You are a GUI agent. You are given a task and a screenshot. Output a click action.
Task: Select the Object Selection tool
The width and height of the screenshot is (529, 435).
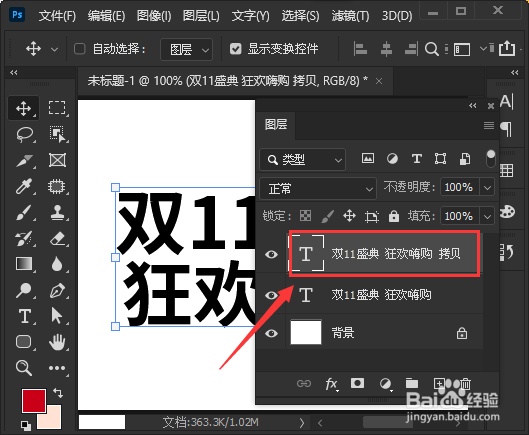(57, 134)
